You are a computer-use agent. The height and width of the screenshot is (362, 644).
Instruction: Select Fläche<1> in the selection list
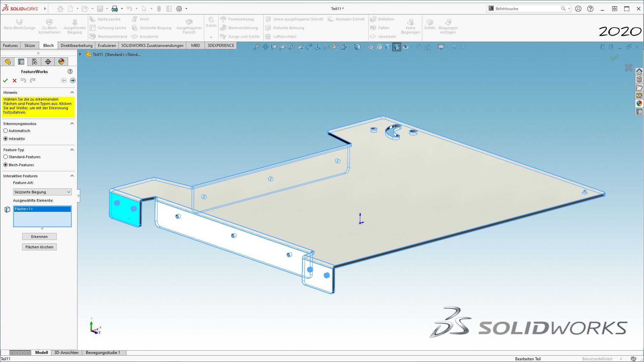click(42, 209)
